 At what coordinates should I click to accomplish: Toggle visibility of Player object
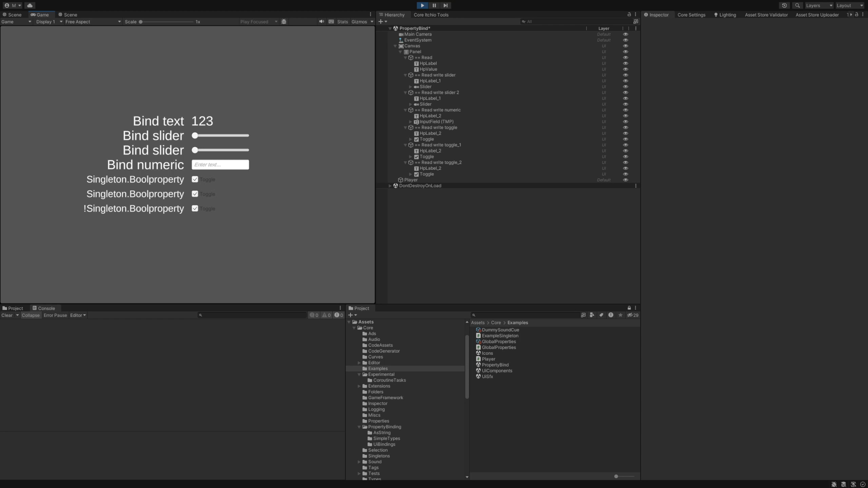tap(625, 180)
